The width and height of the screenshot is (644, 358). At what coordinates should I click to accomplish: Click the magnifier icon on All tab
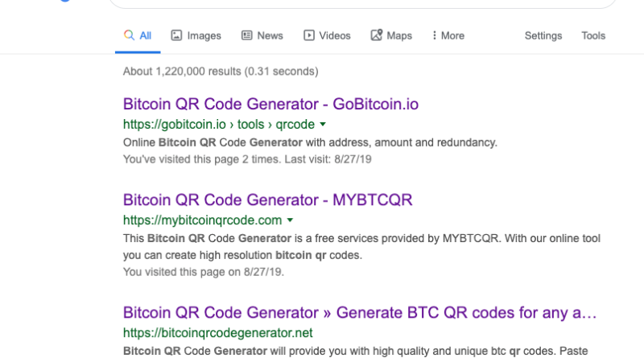129,35
